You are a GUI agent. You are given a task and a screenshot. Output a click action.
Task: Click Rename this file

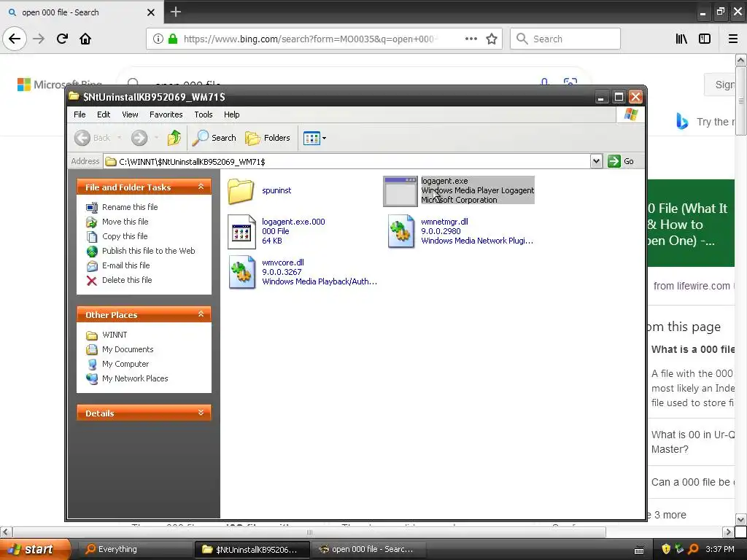point(130,207)
